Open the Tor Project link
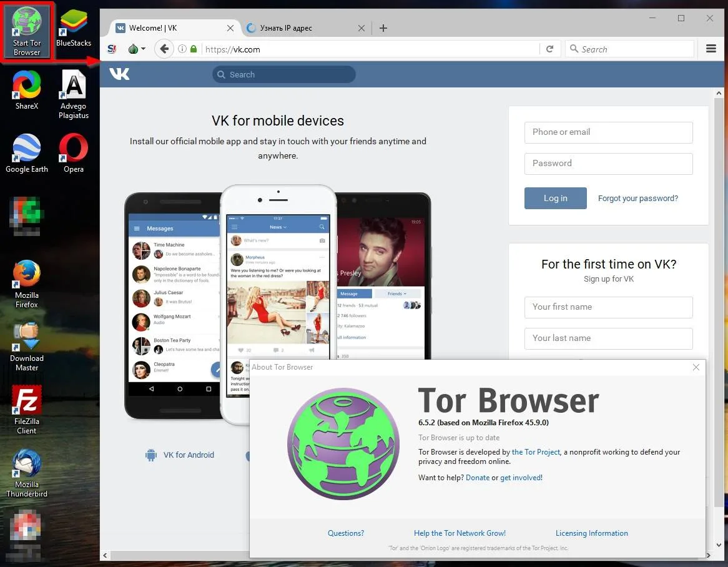728x567 pixels. [536, 452]
